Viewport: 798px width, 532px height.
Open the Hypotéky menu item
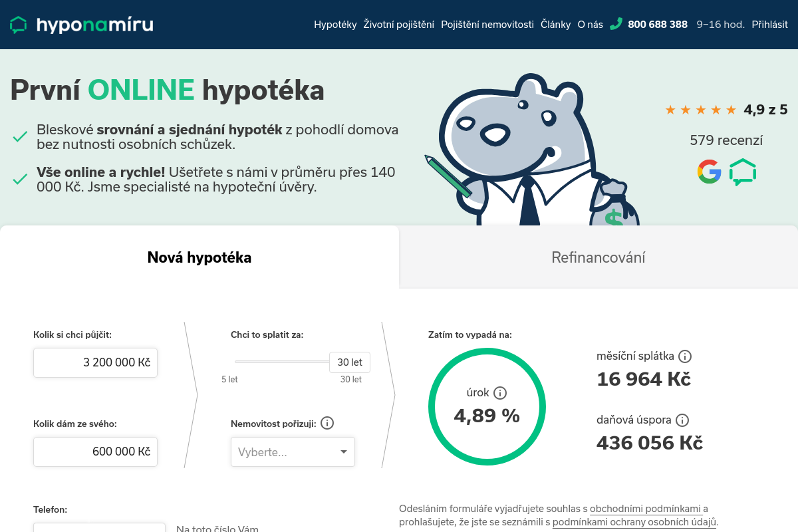[335, 25]
